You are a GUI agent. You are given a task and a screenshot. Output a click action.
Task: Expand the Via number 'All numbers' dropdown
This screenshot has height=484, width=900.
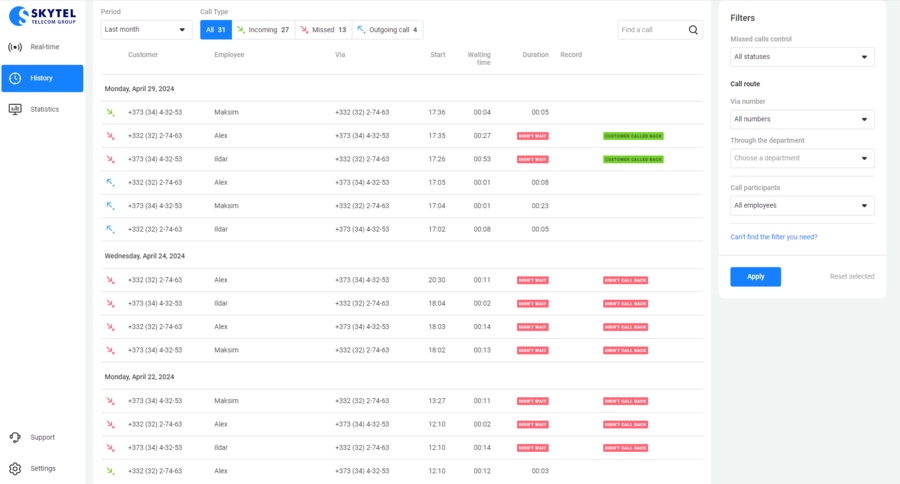pyautogui.click(x=802, y=119)
